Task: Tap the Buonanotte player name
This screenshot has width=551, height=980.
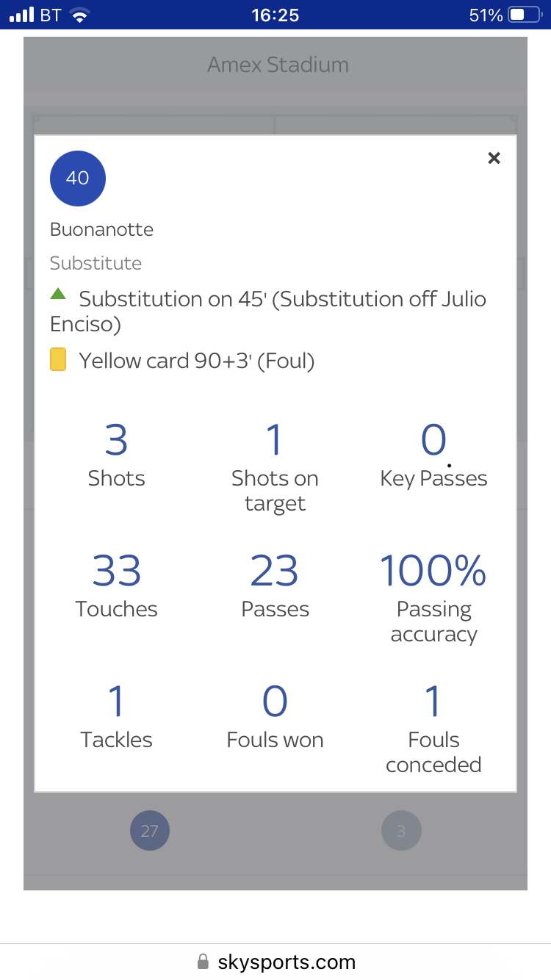Action: click(x=101, y=229)
